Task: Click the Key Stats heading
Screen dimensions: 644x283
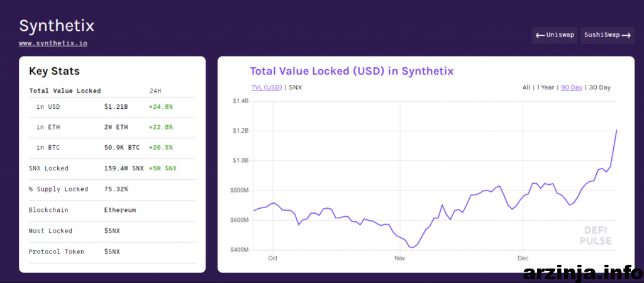Action: tap(54, 71)
